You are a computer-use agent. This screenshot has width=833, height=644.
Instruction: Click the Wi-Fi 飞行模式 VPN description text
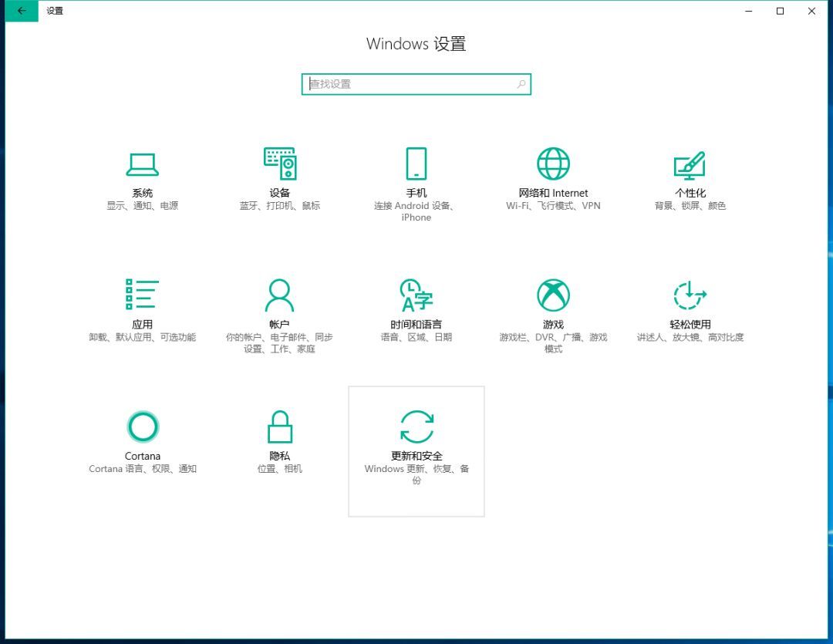coord(552,206)
